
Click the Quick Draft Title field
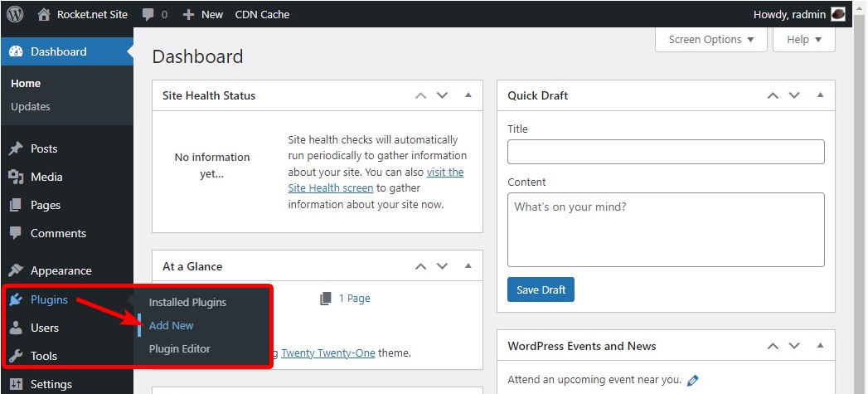pos(666,152)
